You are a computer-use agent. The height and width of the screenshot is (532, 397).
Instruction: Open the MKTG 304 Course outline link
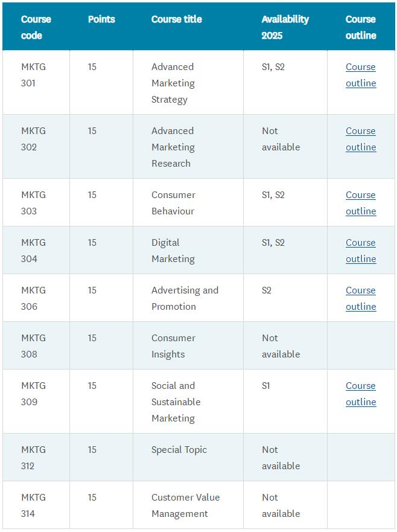pyautogui.click(x=360, y=251)
